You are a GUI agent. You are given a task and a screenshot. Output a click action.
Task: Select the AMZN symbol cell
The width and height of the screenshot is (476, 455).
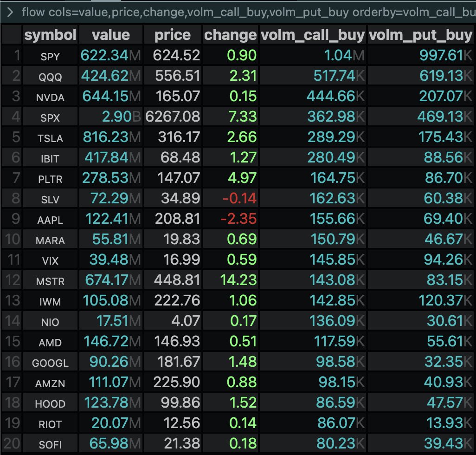(x=50, y=383)
